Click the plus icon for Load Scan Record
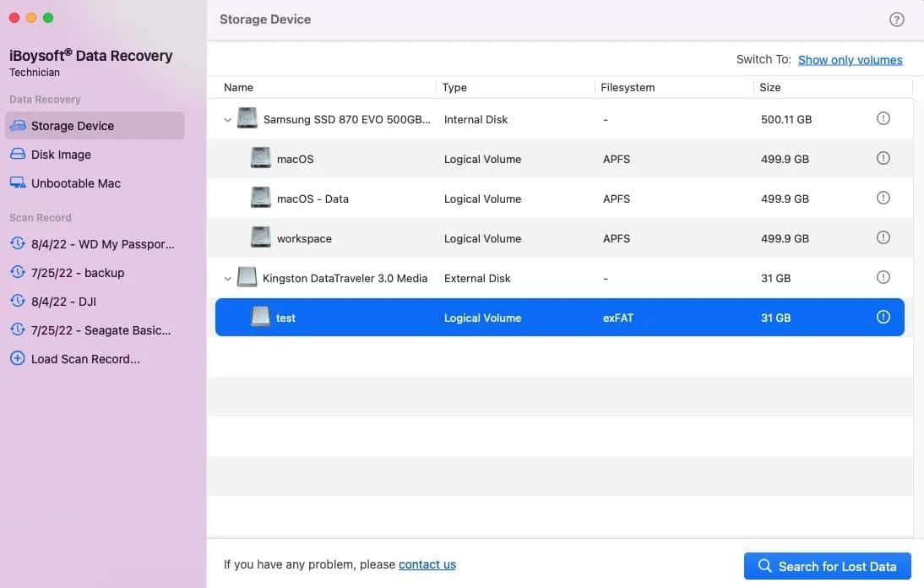This screenshot has height=588, width=924. coord(18,358)
